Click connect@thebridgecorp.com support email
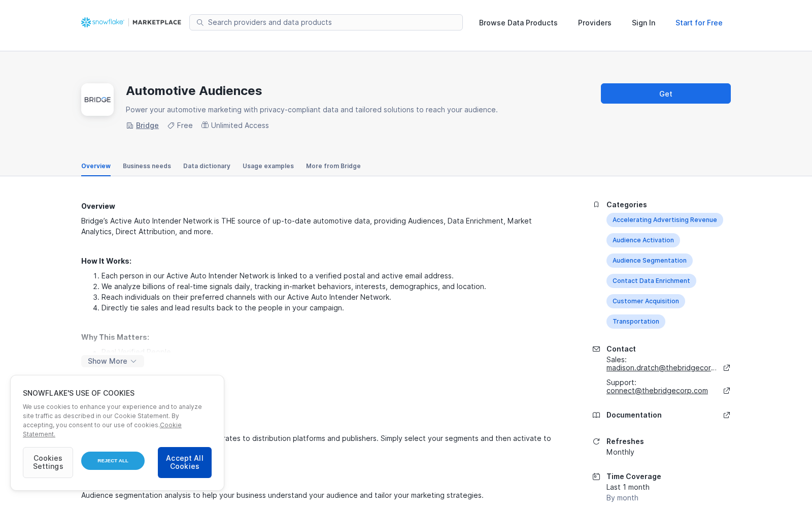Image resolution: width=812 pixels, height=508 pixels. click(657, 391)
